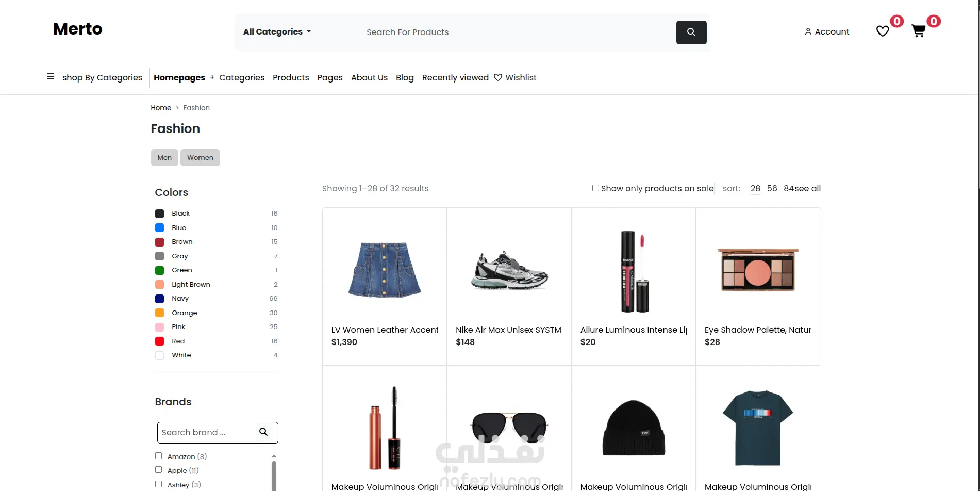
Task: Open Allure Luminous Intense product title
Action: 634,330
